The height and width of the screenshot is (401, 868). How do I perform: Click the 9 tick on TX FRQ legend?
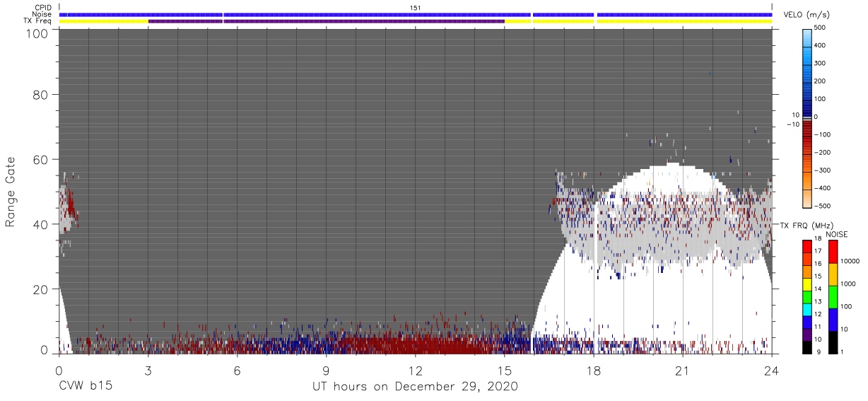coord(817,351)
